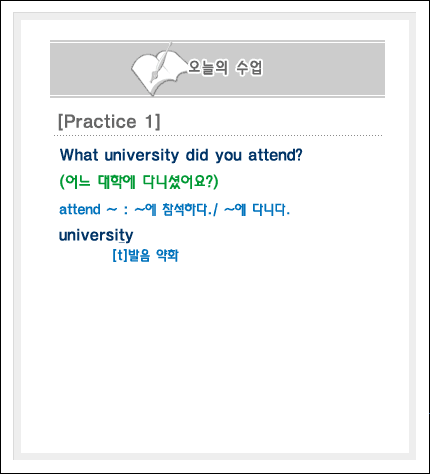Select the [Practice 1] heading

coord(109,121)
